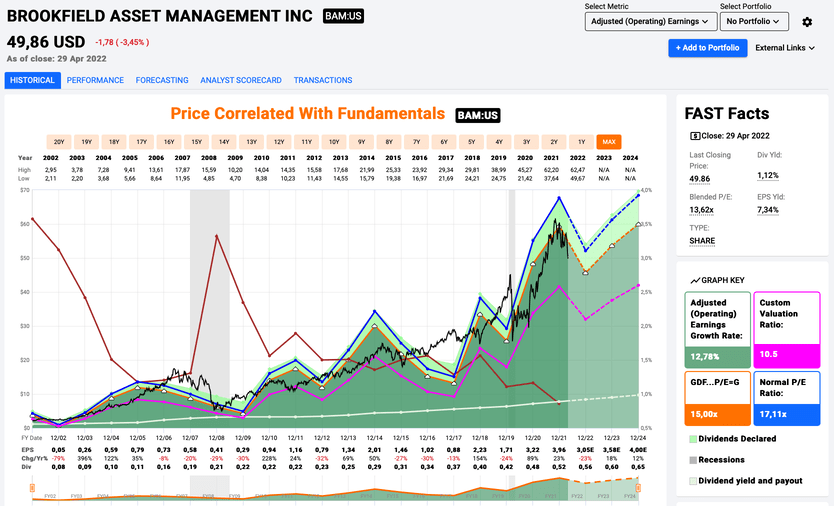
Task: Expand the External Links menu
Action: click(x=785, y=48)
